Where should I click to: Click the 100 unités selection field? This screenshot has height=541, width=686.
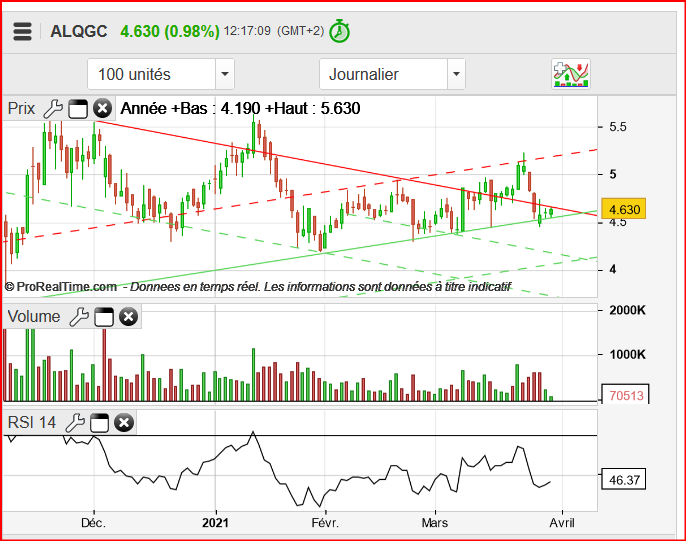(x=152, y=74)
